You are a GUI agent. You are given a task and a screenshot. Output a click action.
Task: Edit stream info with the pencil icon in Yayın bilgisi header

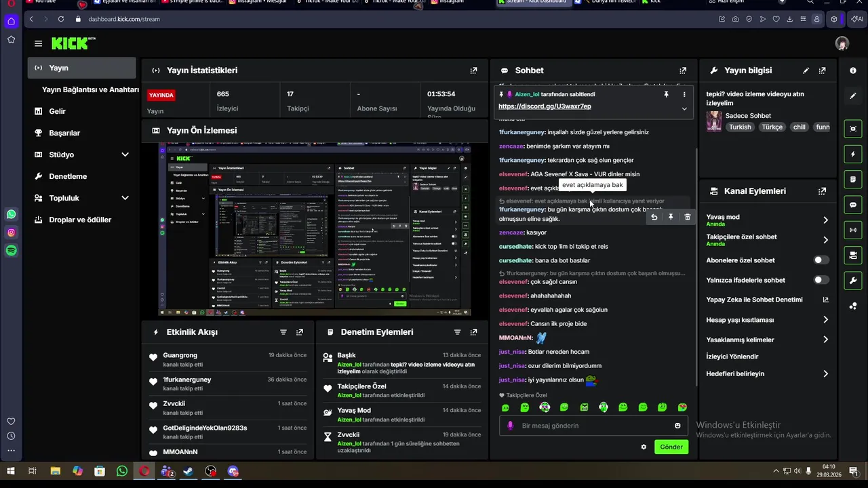coord(806,70)
